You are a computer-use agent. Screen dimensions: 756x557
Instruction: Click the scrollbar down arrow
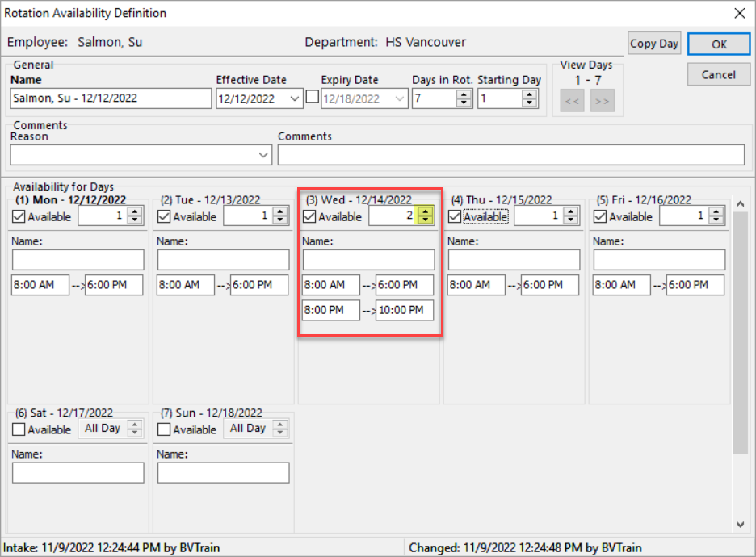click(x=741, y=523)
